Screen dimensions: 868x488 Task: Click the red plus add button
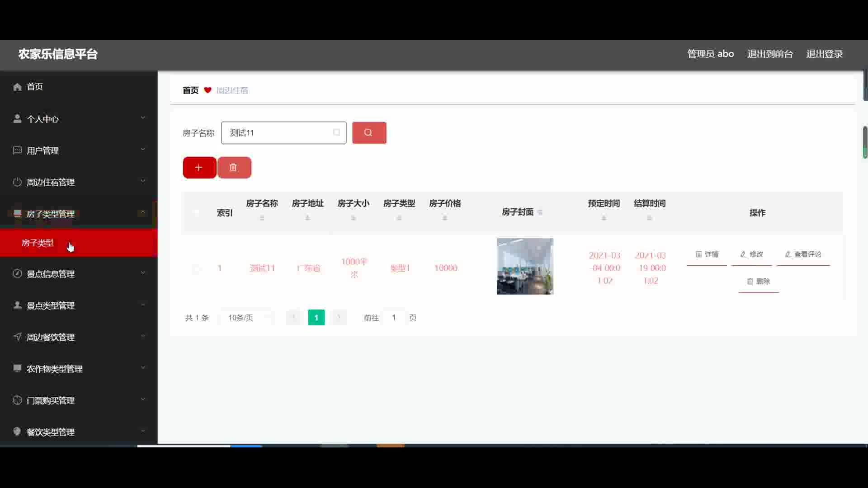point(199,168)
